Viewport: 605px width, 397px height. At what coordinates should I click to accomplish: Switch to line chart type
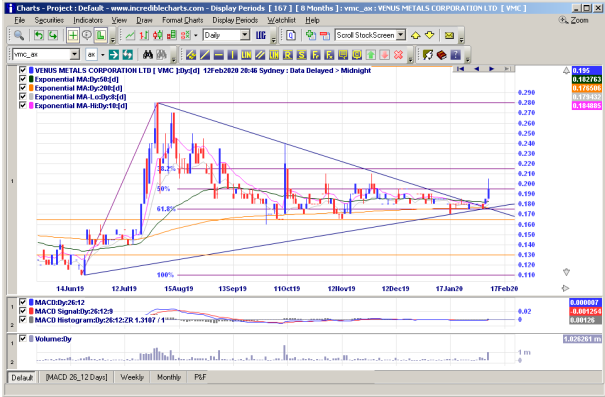(x=130, y=35)
